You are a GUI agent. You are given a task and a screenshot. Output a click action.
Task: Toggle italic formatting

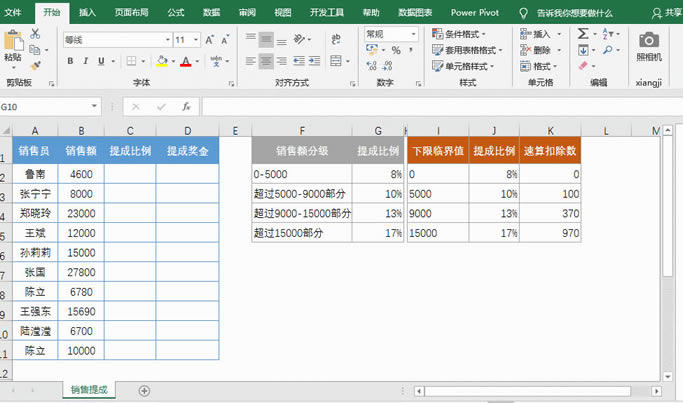(x=84, y=62)
